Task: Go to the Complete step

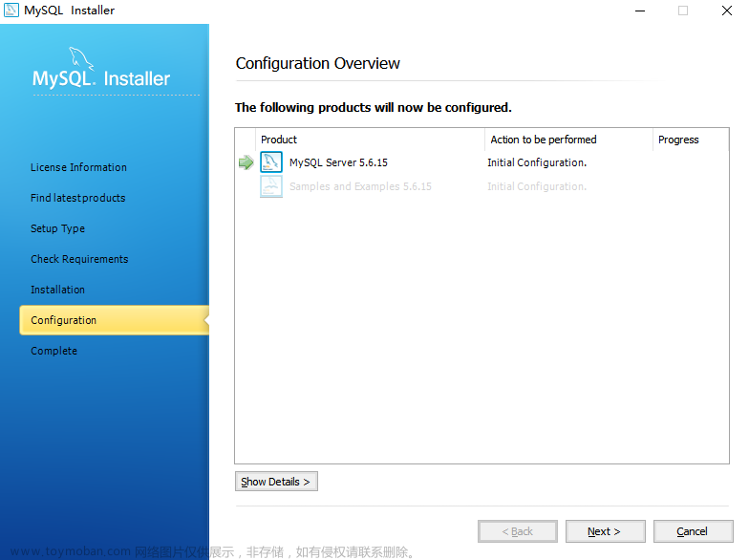Action: pyautogui.click(x=53, y=351)
